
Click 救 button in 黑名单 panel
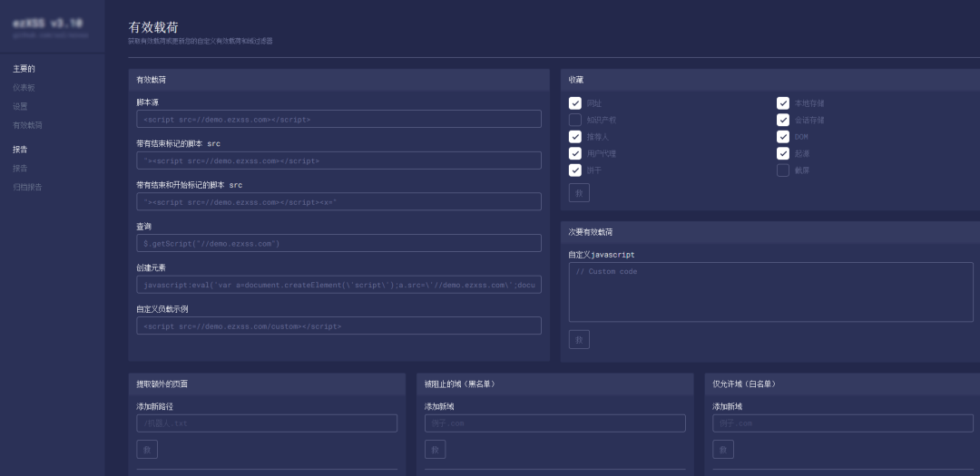pos(435,450)
